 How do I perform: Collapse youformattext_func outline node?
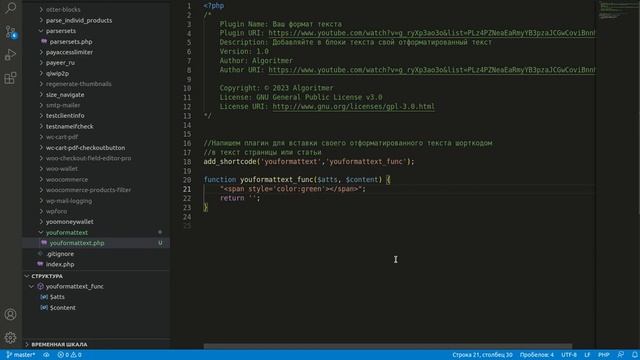[31, 287]
